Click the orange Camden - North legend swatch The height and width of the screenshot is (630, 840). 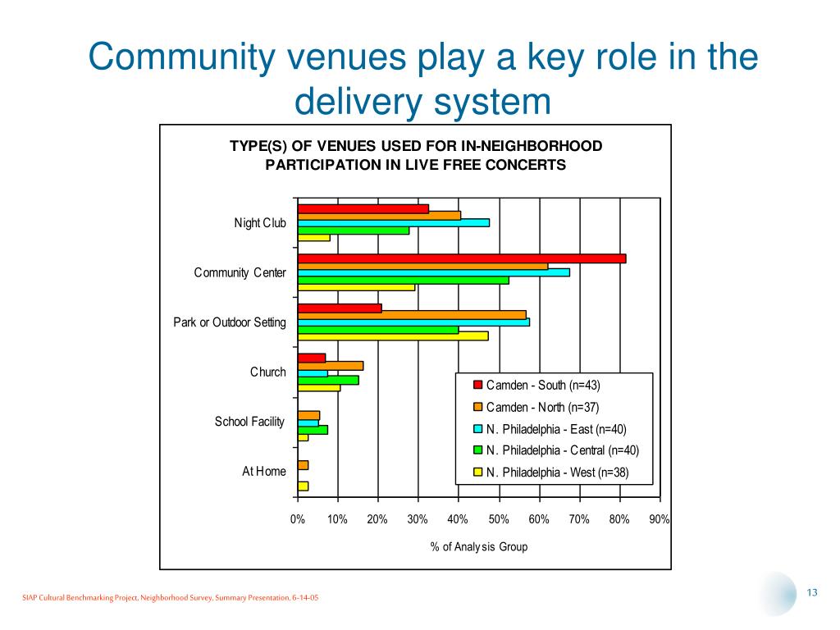(478, 407)
